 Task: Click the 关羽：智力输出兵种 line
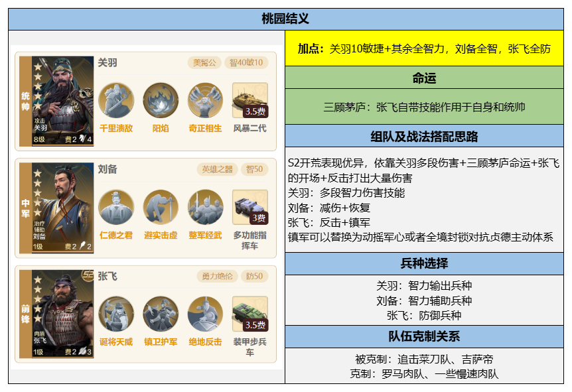(x=424, y=285)
